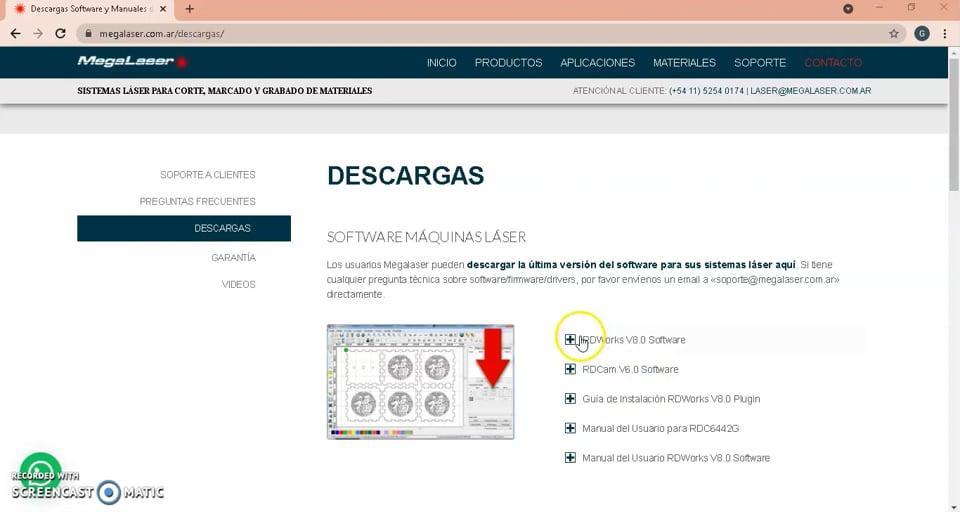Click the DESCARGAS page heading
This screenshot has height=512, width=960.
(x=405, y=176)
